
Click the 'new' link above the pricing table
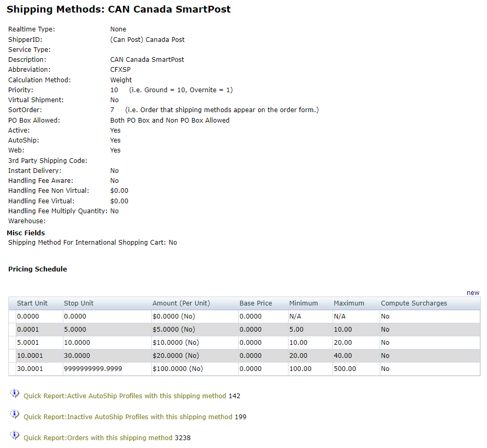coord(472,293)
